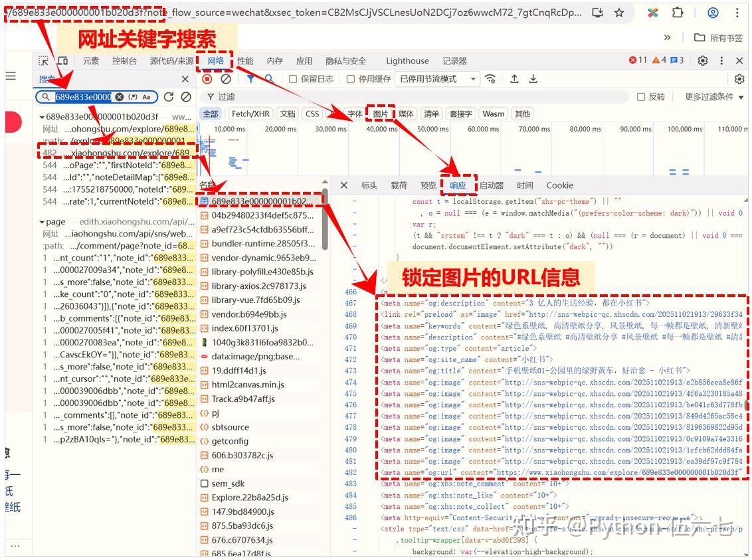
Task: Toggle the 停用缓存 checkbox
Action: coord(351,79)
